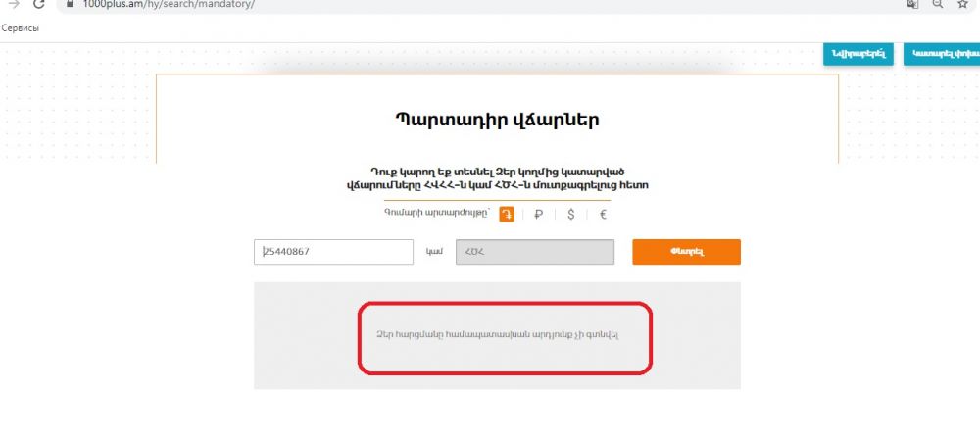Screen dimensions: 980x444
Task: Go forward with browser arrow
Action: [x=13, y=4]
